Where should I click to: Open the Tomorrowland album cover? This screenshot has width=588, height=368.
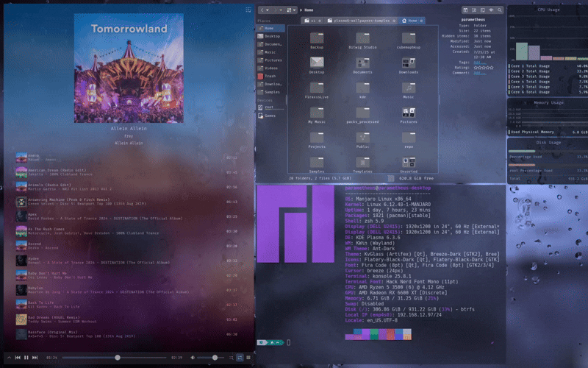pos(129,68)
